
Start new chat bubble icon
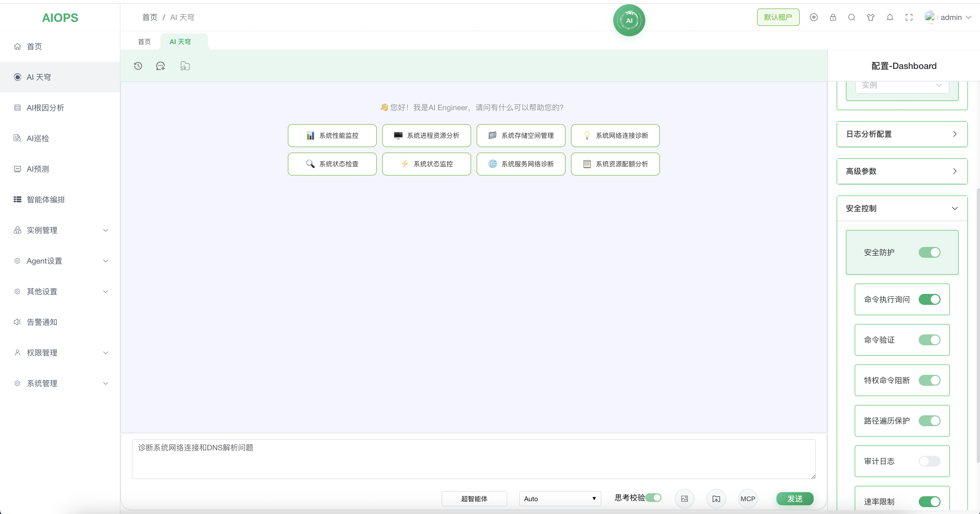[161, 66]
